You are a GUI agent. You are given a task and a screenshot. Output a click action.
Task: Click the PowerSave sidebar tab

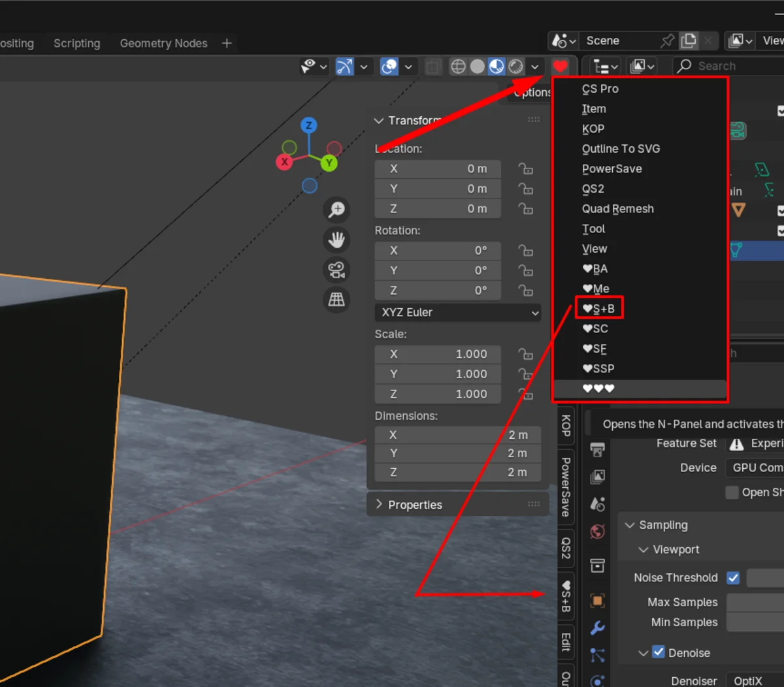click(566, 487)
